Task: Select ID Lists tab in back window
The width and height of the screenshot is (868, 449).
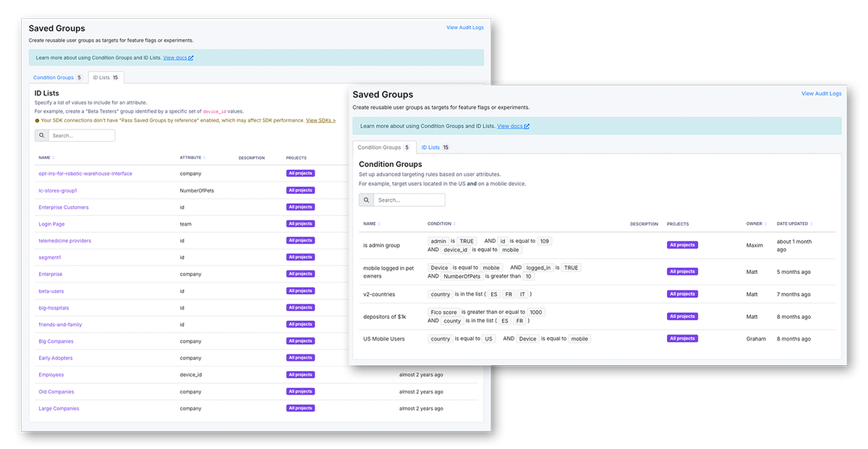Action: pyautogui.click(x=106, y=77)
